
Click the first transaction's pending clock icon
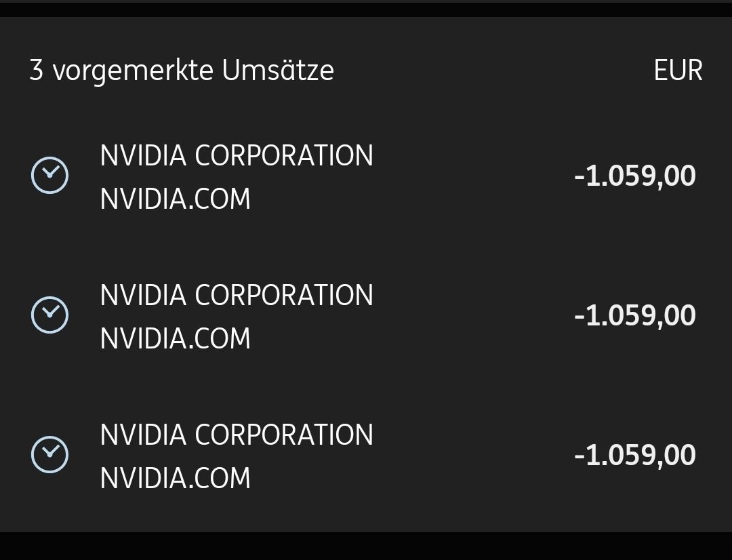(49, 176)
